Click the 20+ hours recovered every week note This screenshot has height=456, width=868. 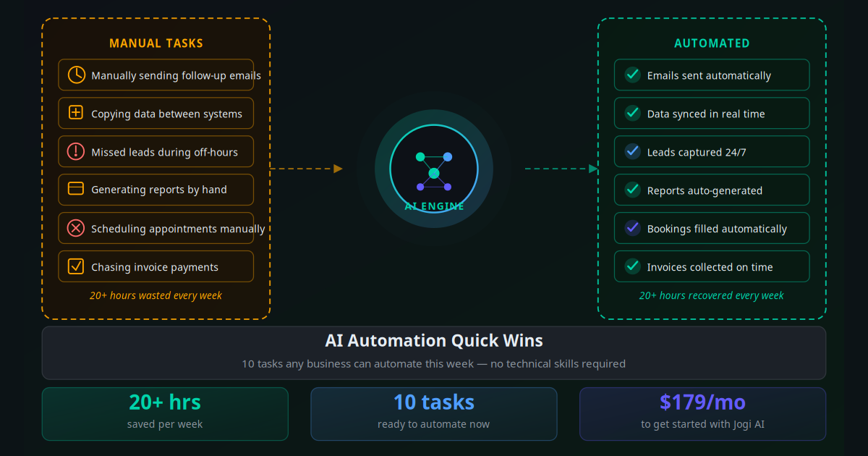712,295
